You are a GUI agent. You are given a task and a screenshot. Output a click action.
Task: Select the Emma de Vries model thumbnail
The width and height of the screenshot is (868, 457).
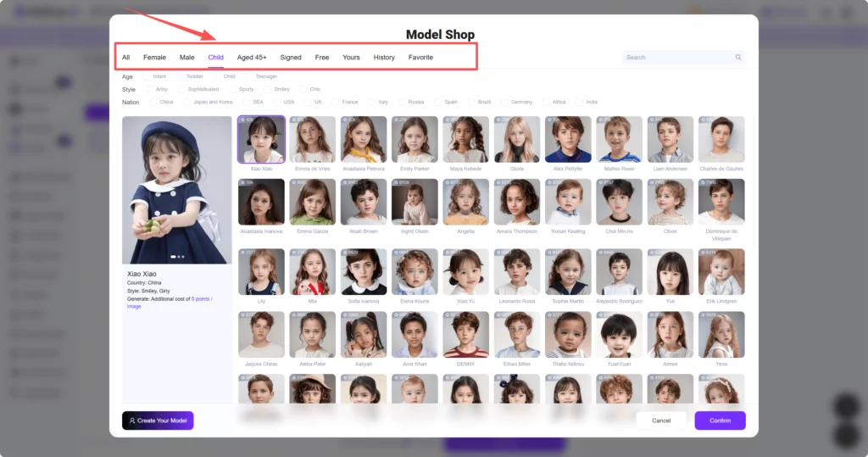pyautogui.click(x=312, y=139)
